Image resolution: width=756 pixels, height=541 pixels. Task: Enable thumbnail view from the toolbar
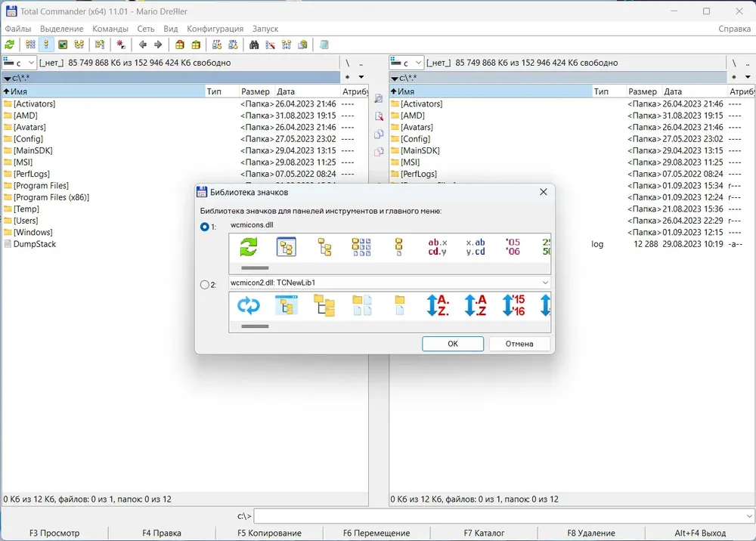(x=63, y=45)
